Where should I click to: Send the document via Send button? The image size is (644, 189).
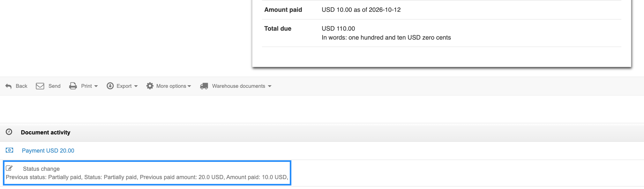point(48,86)
